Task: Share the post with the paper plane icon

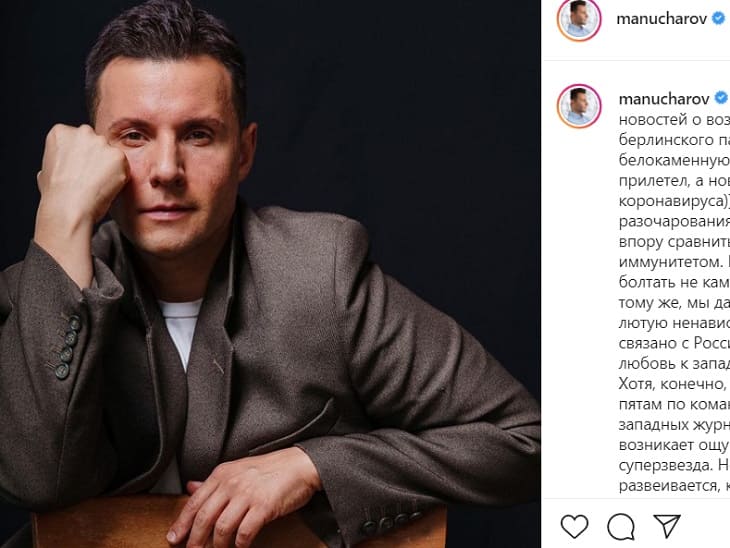Action: (667, 526)
